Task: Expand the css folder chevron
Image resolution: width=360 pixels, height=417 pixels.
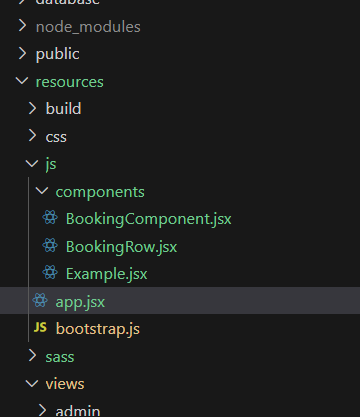Action: pyautogui.click(x=32, y=136)
